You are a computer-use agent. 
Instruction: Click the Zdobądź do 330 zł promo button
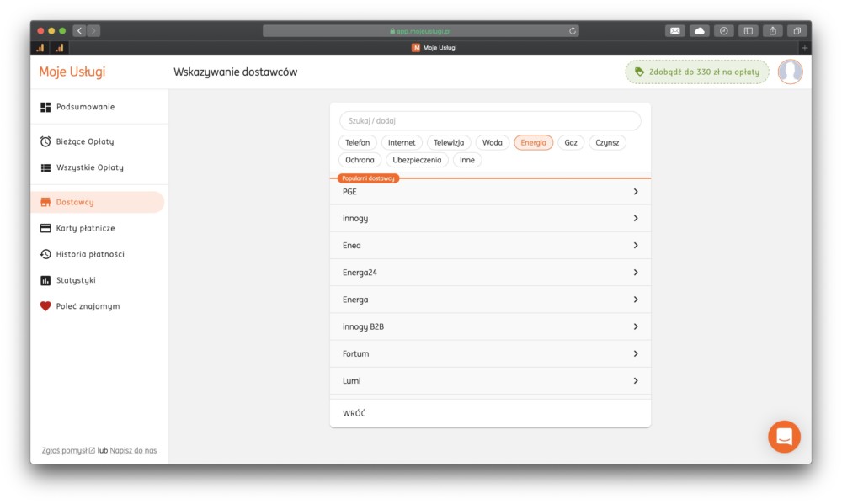[697, 72]
